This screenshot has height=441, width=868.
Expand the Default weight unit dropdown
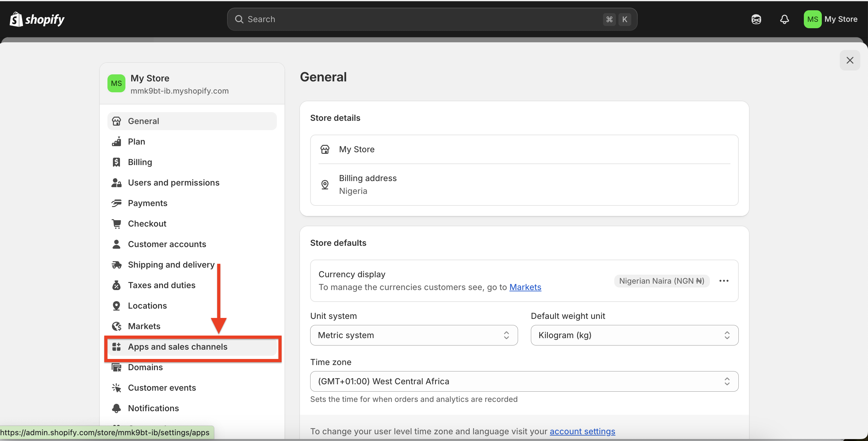(x=634, y=335)
